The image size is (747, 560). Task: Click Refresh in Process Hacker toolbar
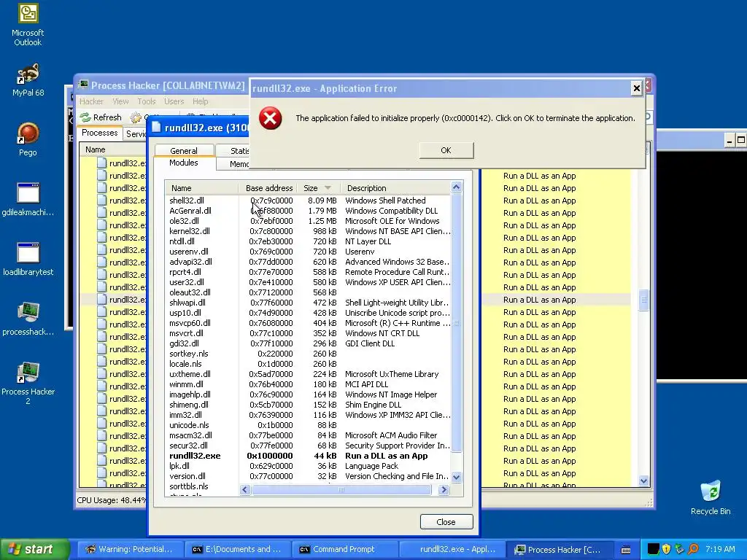[101, 117]
